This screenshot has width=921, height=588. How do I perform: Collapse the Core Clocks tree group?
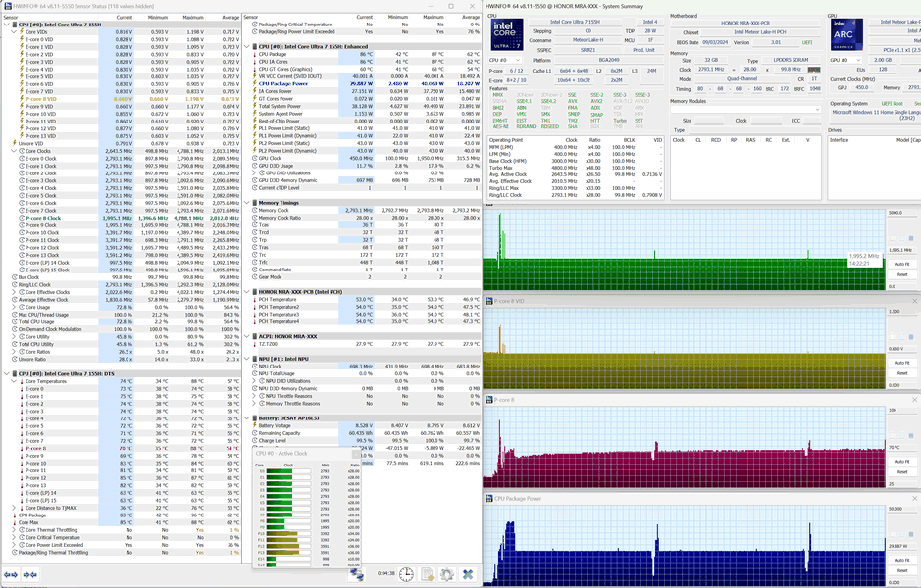pyautogui.click(x=14, y=151)
